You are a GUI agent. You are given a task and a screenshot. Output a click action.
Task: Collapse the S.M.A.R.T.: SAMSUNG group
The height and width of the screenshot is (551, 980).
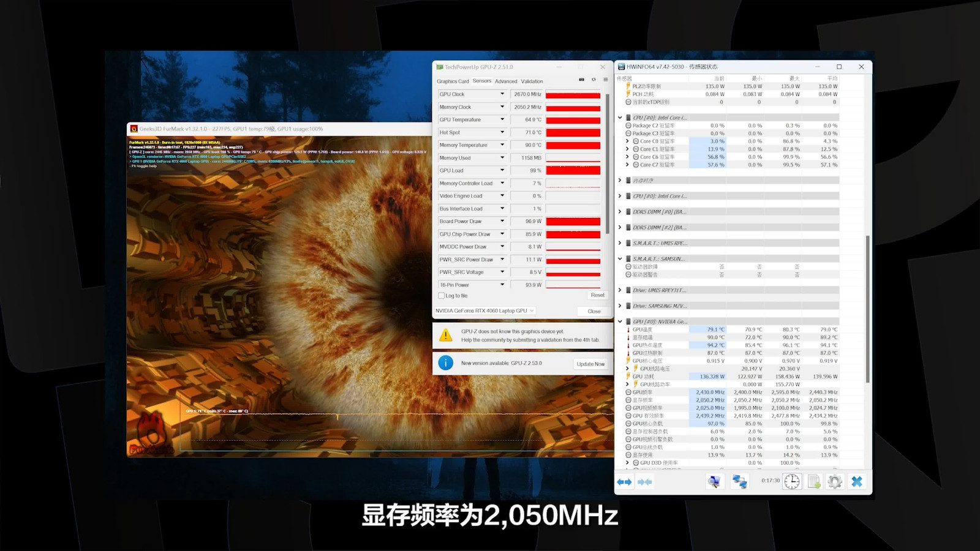620,259
